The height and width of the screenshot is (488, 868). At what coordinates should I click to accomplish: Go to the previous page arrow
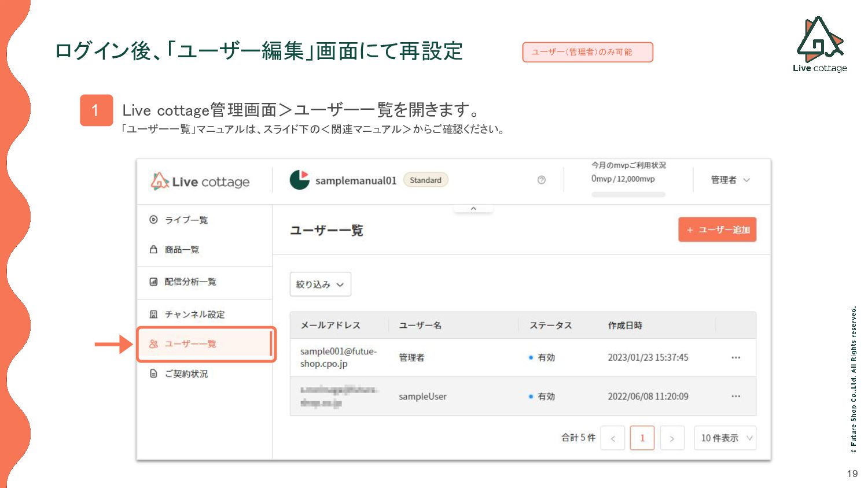613,438
